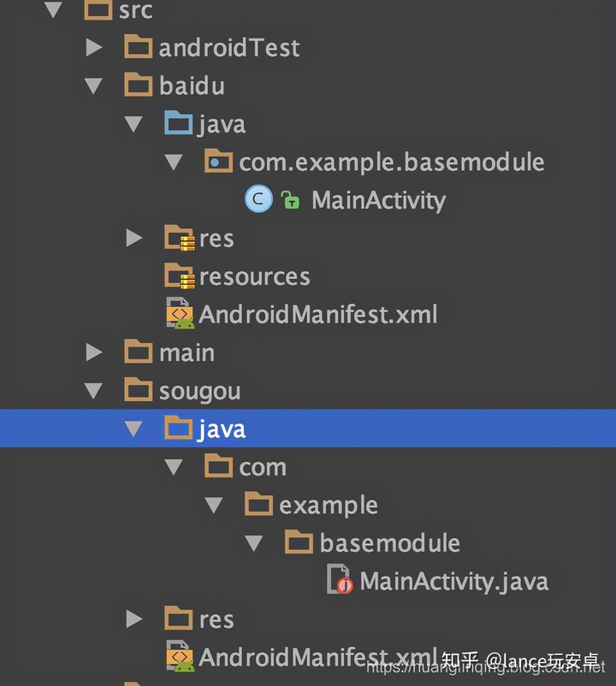Click the example folder icon
The height and width of the screenshot is (686, 616).
click(x=258, y=504)
